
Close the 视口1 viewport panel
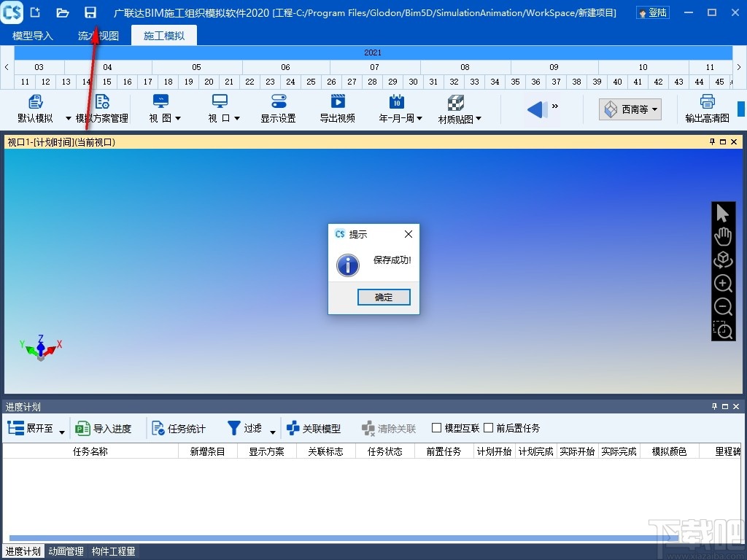[x=734, y=142]
